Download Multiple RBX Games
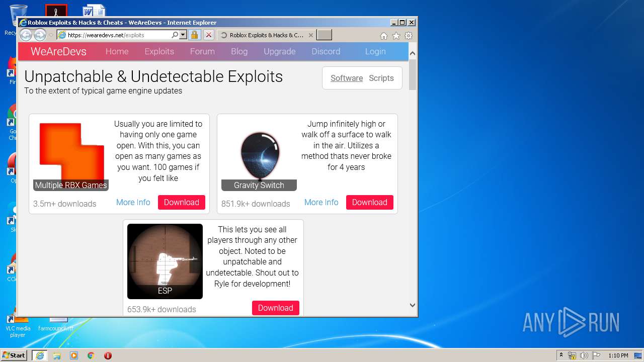The image size is (644, 362). [182, 202]
